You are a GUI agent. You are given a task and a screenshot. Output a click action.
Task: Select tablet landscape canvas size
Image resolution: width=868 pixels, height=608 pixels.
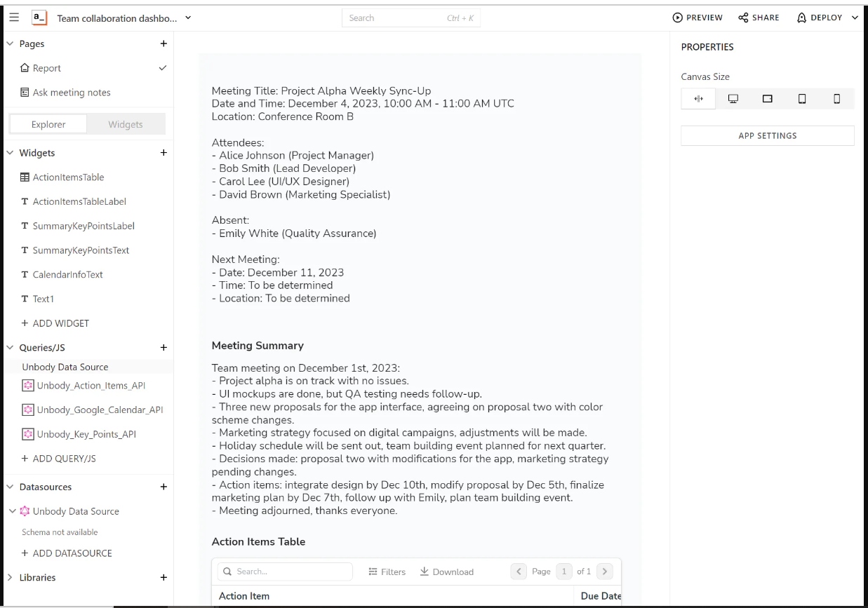pyautogui.click(x=768, y=99)
